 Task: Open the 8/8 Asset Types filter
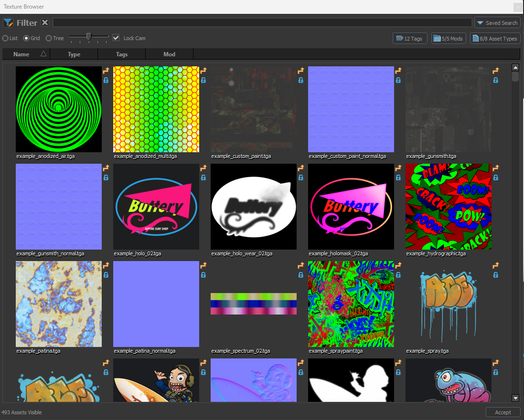pyautogui.click(x=495, y=38)
